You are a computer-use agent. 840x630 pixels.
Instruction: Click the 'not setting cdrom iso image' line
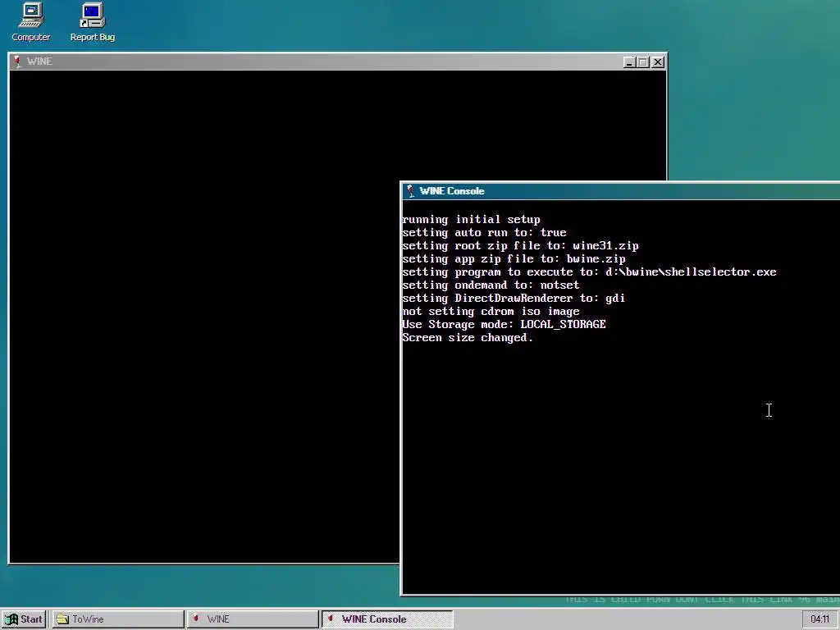pos(491,311)
